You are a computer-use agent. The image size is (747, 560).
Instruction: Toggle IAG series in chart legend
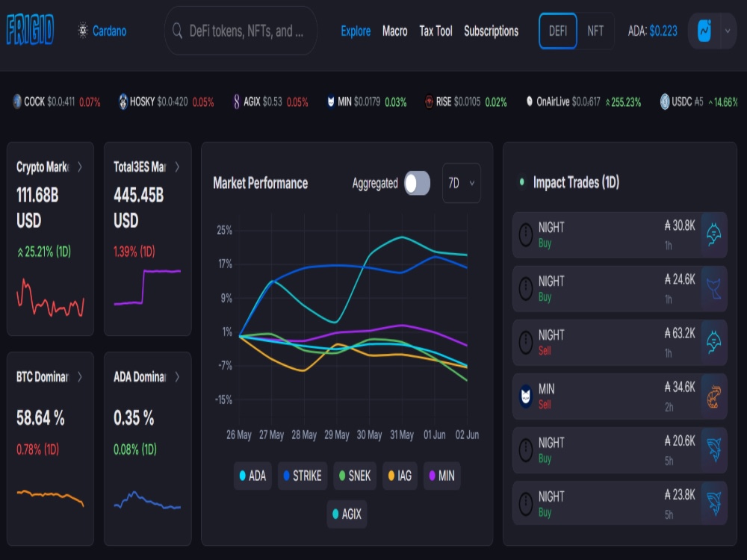pyautogui.click(x=400, y=476)
